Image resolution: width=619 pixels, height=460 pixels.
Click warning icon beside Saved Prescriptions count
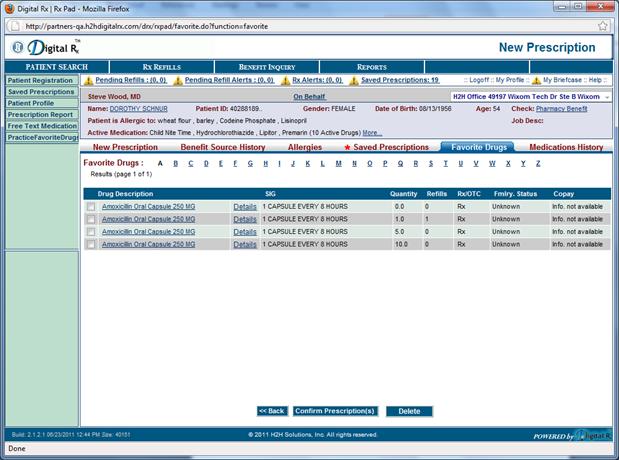(353, 80)
